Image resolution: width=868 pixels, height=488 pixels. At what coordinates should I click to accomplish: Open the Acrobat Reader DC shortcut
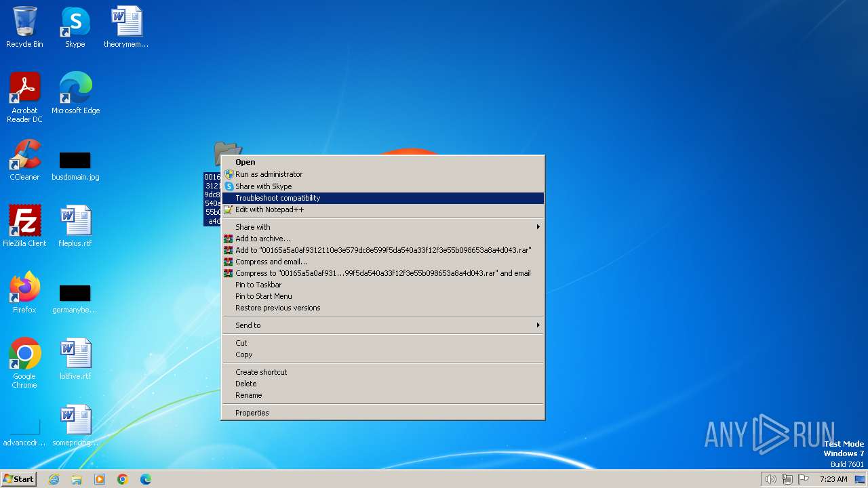(24, 98)
